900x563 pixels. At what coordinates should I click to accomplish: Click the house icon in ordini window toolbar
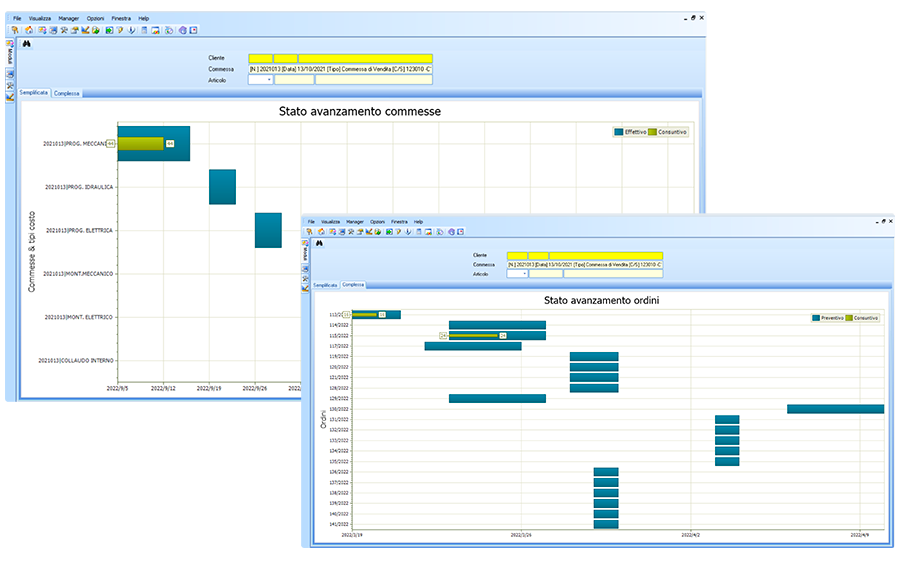(x=321, y=231)
